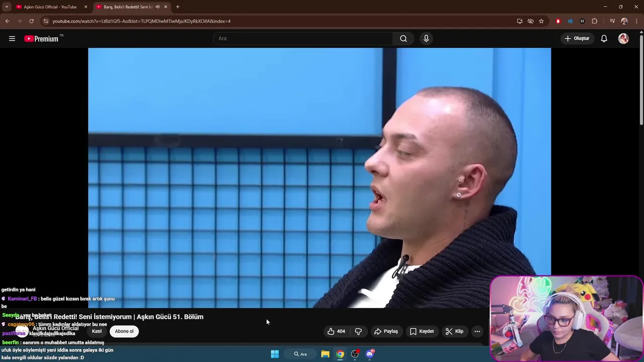Open the Extensions puzzle menu
Viewport: 644px width, 362px height.
(x=595, y=21)
